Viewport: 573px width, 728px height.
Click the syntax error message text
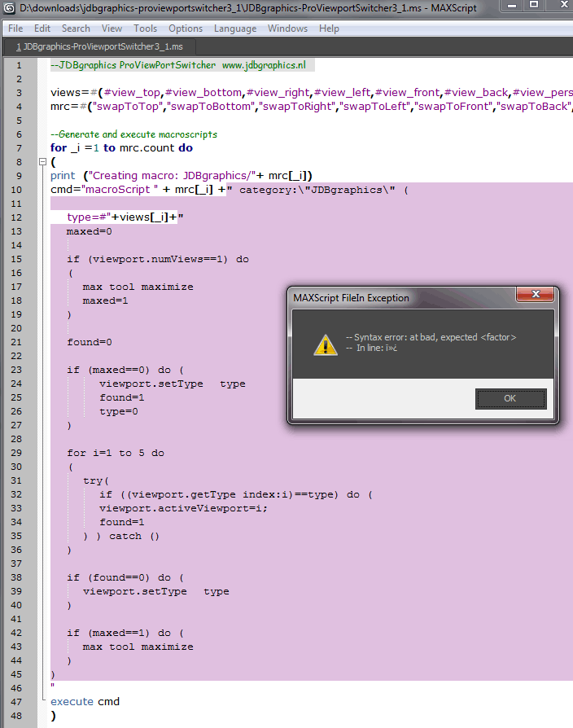(431, 338)
